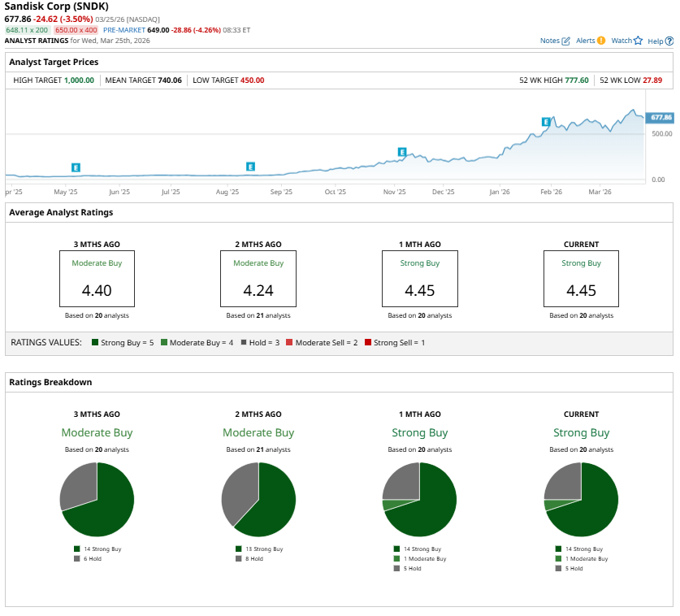Click the 52 WK LOW 27.89 value

652,80
